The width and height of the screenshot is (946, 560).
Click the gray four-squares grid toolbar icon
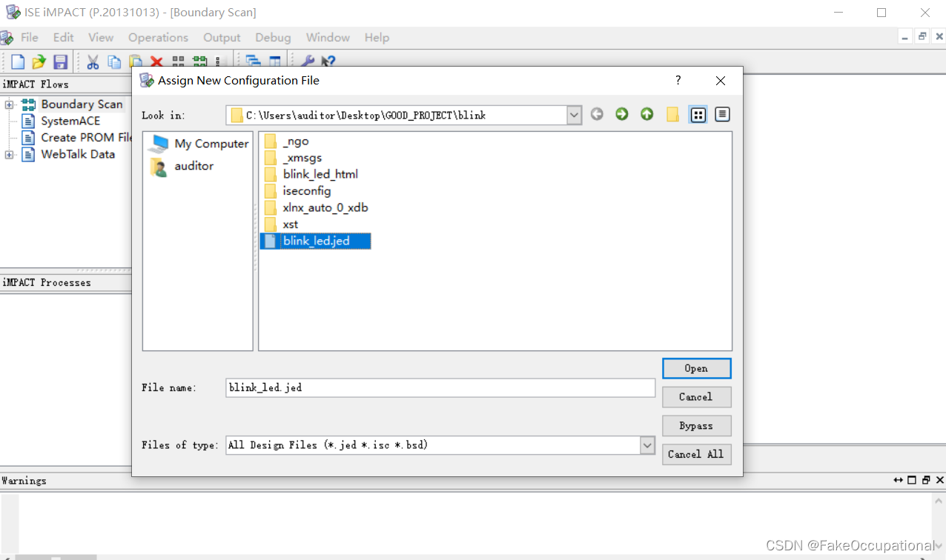coord(178,62)
